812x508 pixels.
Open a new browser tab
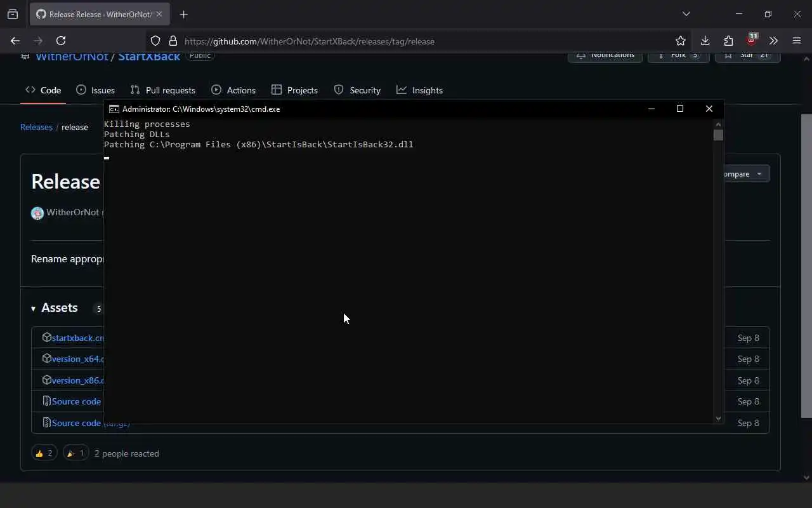(184, 14)
